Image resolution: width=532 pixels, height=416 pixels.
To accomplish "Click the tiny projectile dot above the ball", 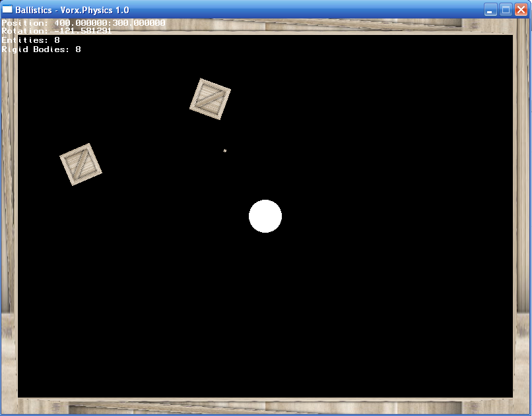I will [x=225, y=151].
